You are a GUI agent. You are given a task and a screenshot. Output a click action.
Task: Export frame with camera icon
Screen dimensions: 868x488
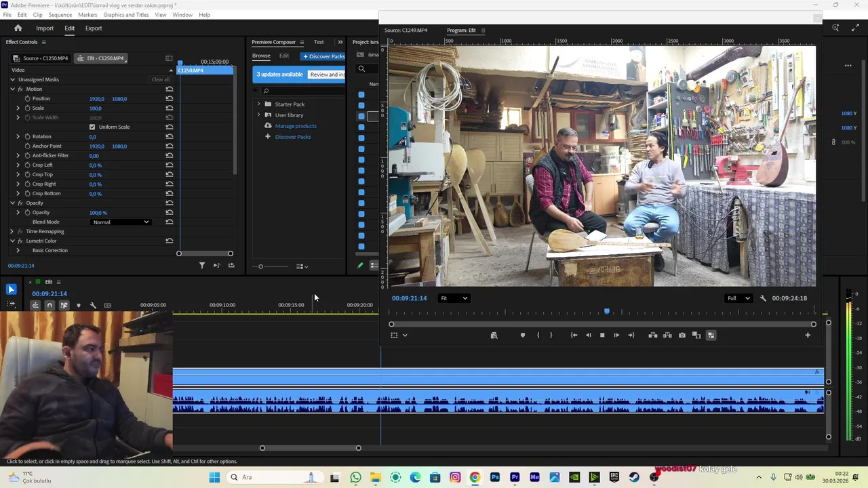pos(682,335)
